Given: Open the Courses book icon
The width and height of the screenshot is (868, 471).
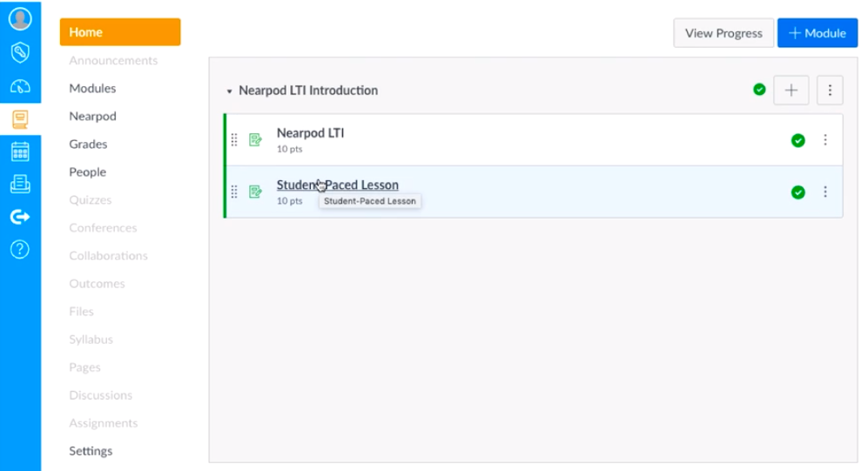Looking at the screenshot, I should [x=20, y=119].
